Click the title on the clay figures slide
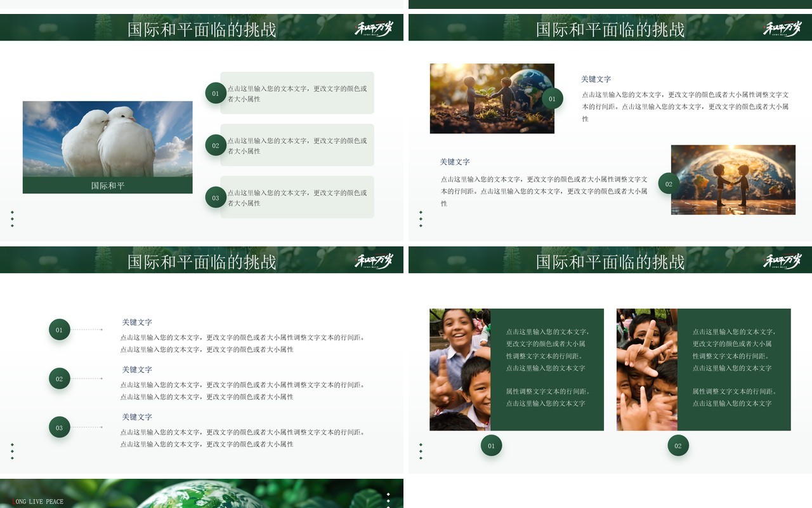The image size is (812, 508). [x=610, y=29]
